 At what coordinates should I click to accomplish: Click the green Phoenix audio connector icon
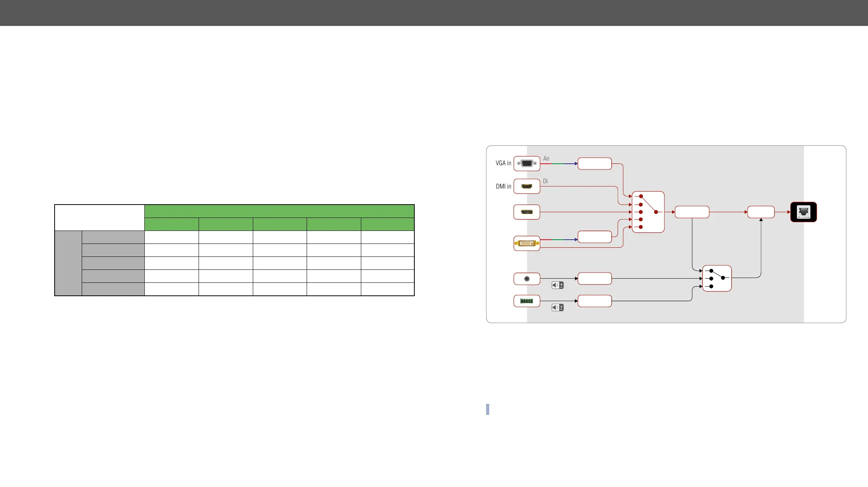tap(527, 301)
